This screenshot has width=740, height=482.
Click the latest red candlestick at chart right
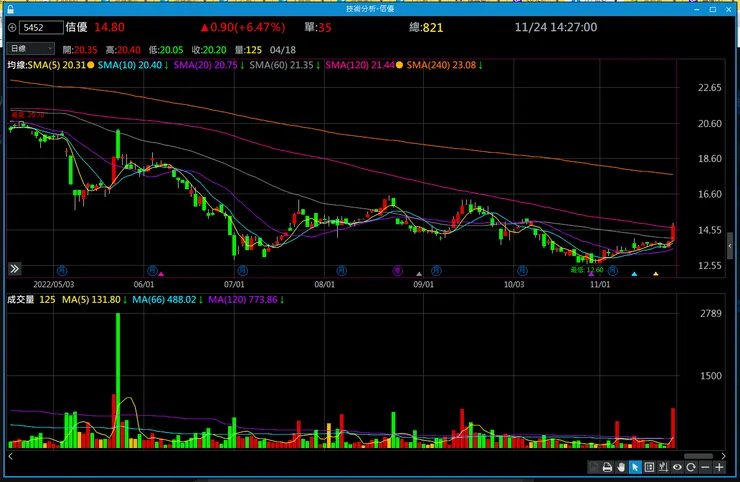click(x=673, y=233)
